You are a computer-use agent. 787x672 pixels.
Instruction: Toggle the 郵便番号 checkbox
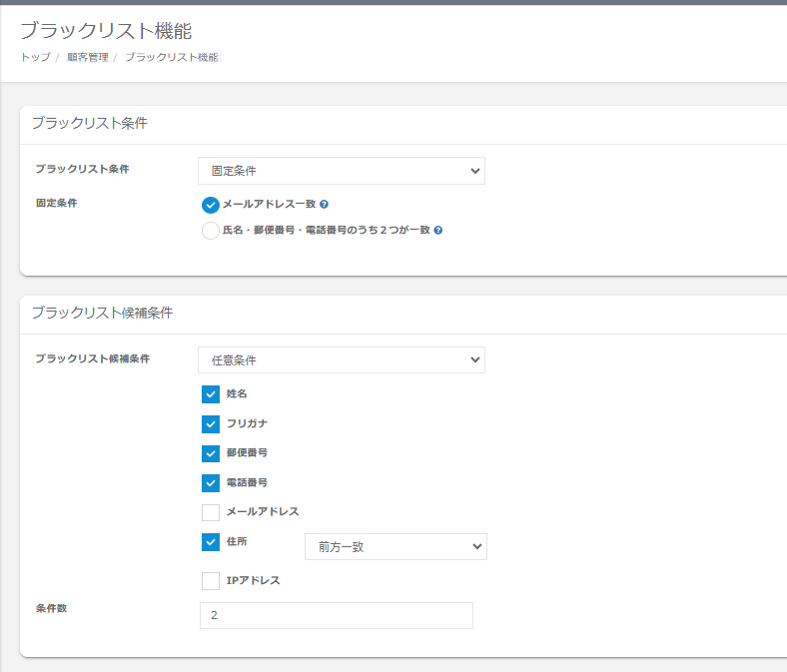pyautogui.click(x=211, y=453)
